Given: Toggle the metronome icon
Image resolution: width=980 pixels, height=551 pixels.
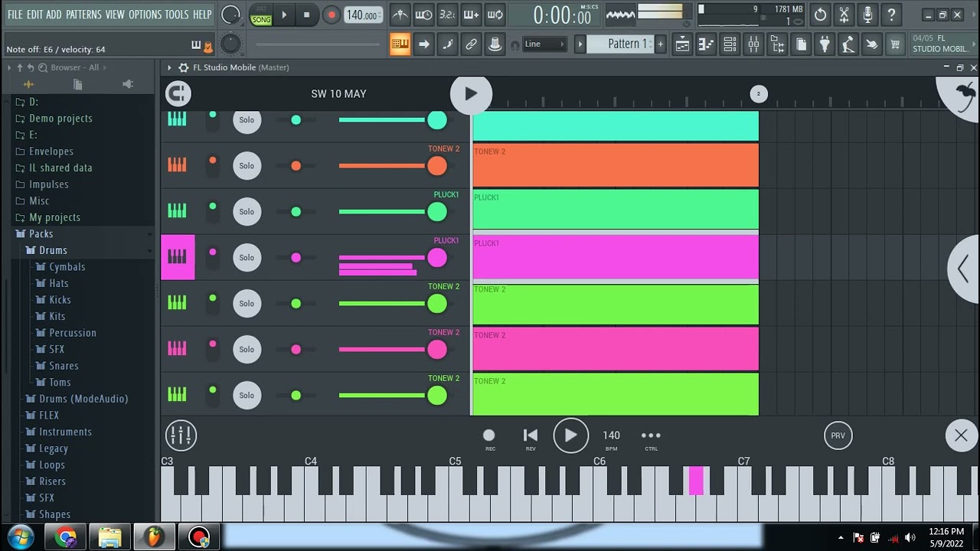Looking at the screenshot, I should (x=400, y=15).
